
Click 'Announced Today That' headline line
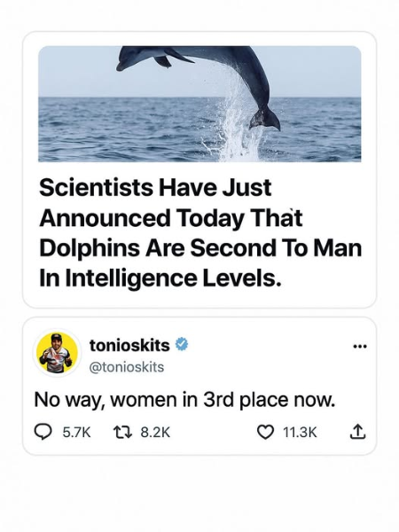170,218
